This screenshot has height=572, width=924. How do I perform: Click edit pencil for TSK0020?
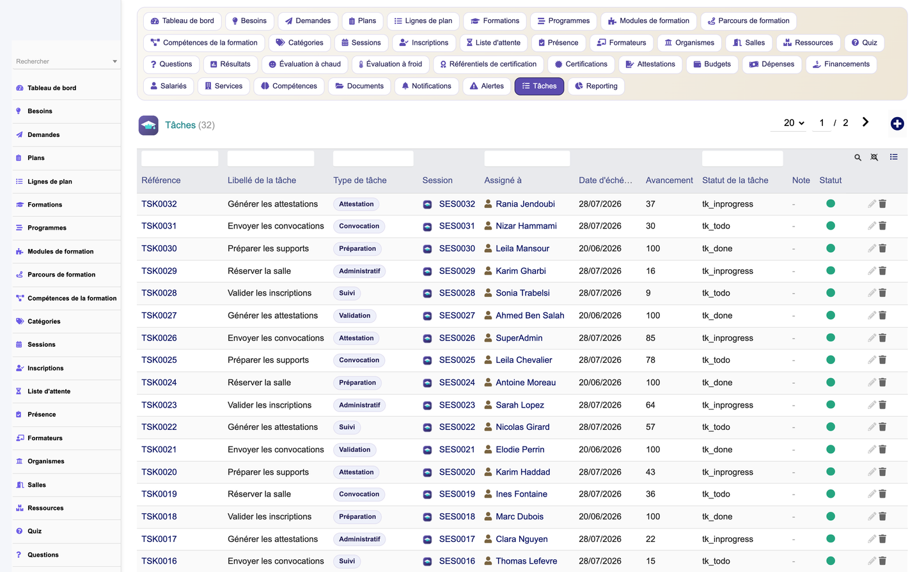coord(872,472)
